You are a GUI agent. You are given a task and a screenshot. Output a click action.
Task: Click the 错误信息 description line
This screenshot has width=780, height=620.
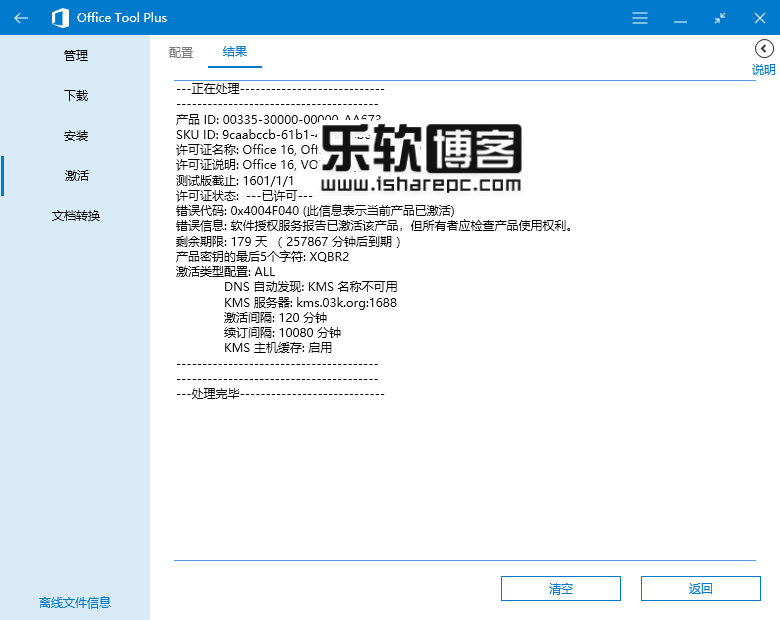click(375, 226)
